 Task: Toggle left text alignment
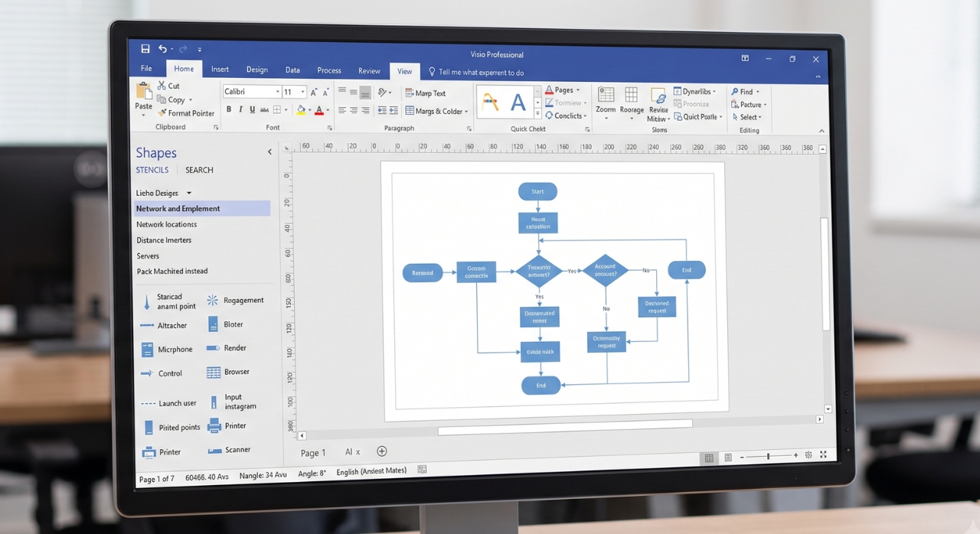(x=342, y=111)
